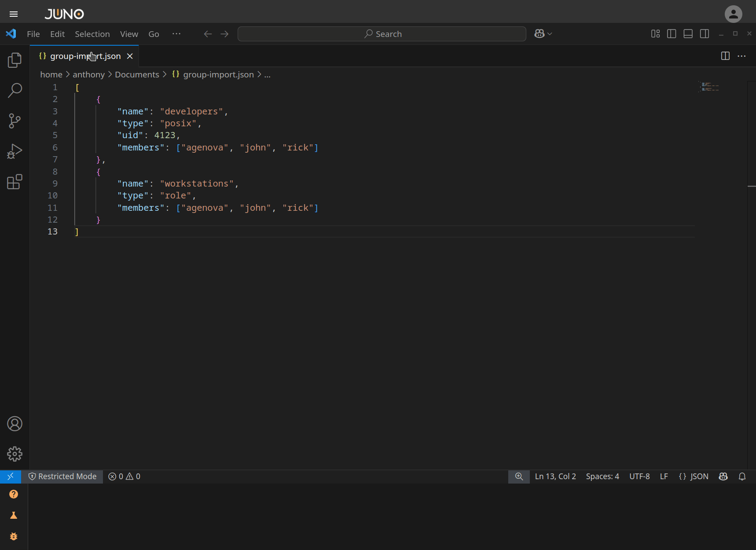Open the Search view in activity bar
This screenshot has height=550, width=756.
pos(15,90)
